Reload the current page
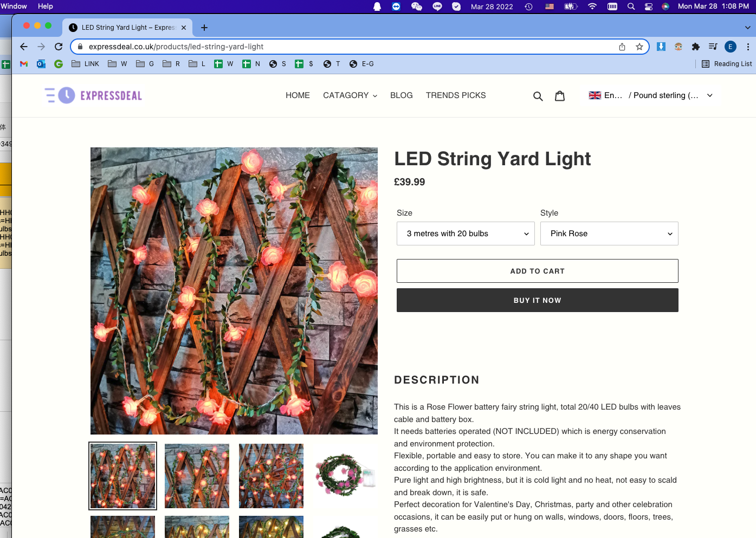 pos(59,47)
